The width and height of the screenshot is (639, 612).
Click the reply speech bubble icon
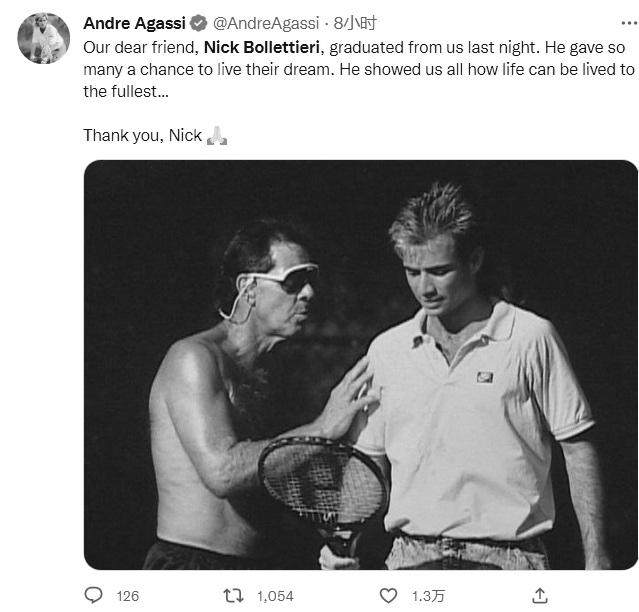click(93, 595)
